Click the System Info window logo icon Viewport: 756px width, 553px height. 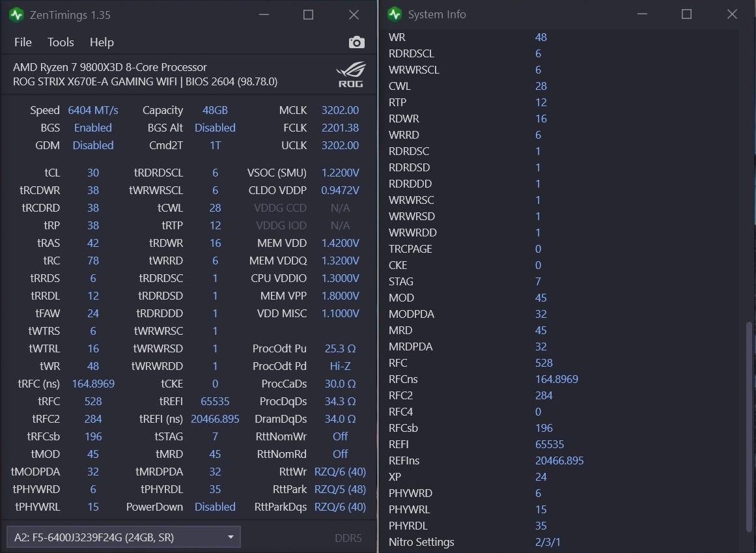pos(394,14)
